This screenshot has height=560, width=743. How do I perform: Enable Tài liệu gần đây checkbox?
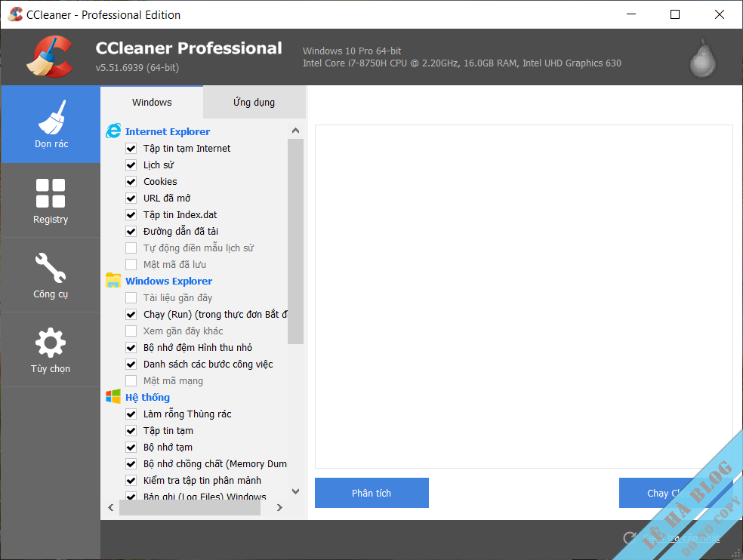131,297
